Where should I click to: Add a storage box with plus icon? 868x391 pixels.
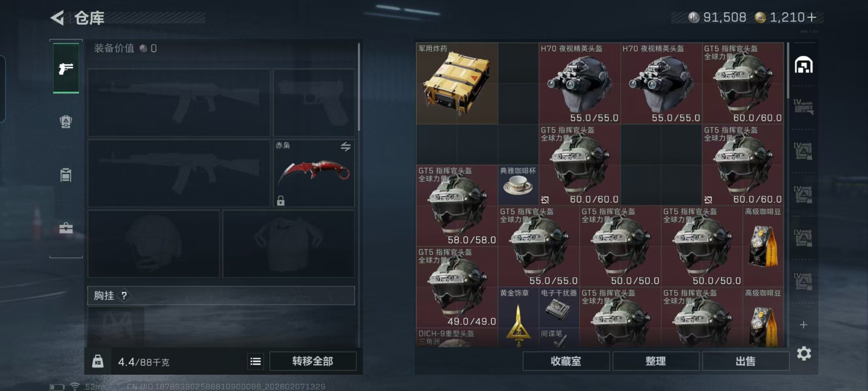pyautogui.click(x=803, y=325)
